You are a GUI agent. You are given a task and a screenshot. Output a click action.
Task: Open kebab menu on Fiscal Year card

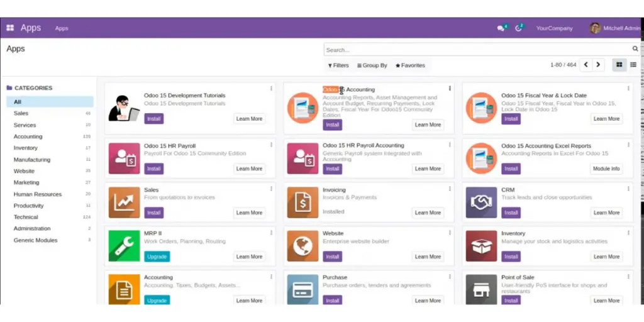point(628,88)
